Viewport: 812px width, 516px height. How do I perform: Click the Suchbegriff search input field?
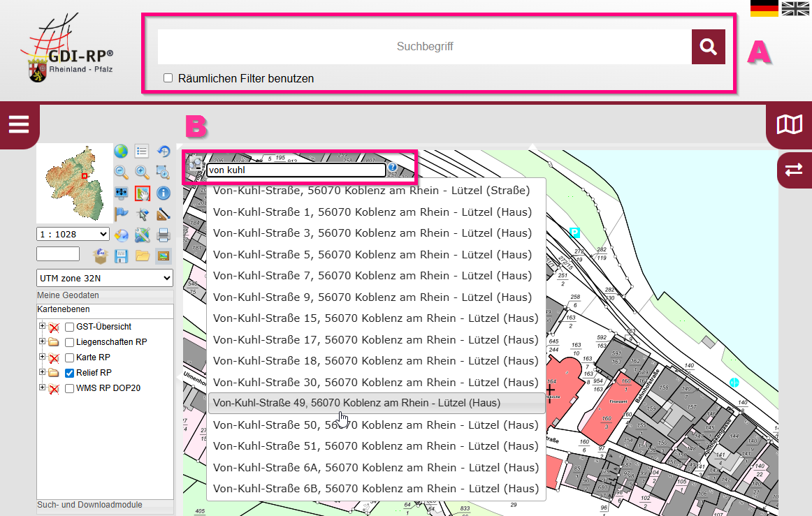pos(424,47)
